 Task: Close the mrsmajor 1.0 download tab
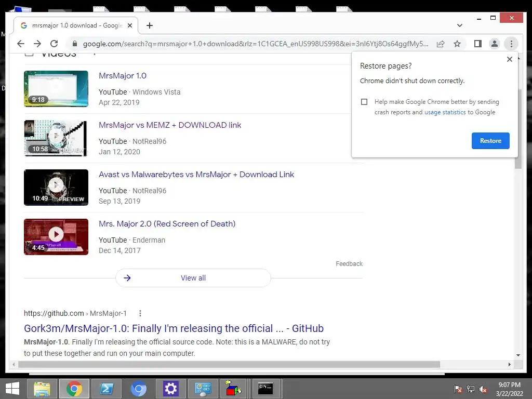pyautogui.click(x=129, y=25)
